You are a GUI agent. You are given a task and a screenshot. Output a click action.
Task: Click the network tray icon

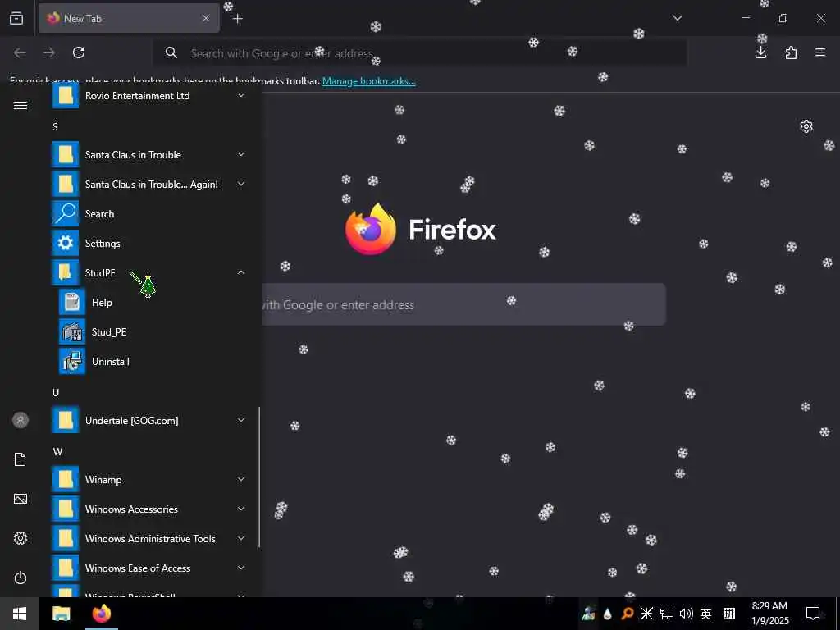coord(666,614)
